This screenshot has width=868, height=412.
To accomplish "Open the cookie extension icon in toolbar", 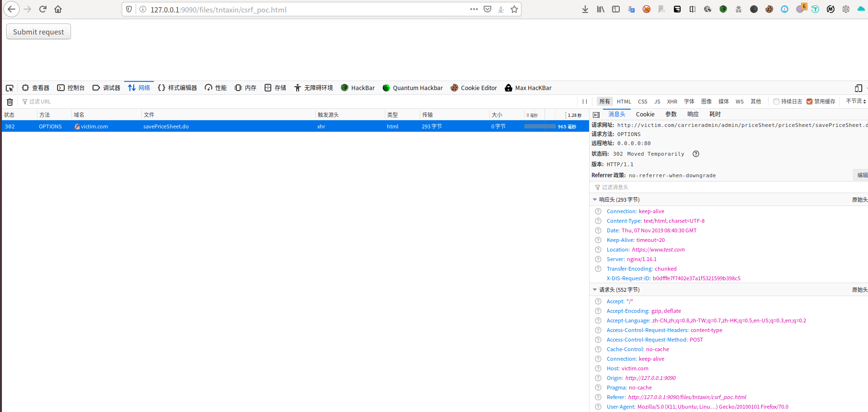I will pyautogui.click(x=769, y=9).
